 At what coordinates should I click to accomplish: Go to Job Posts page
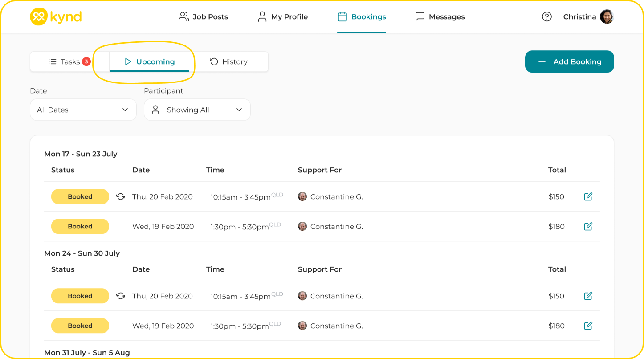tap(203, 17)
